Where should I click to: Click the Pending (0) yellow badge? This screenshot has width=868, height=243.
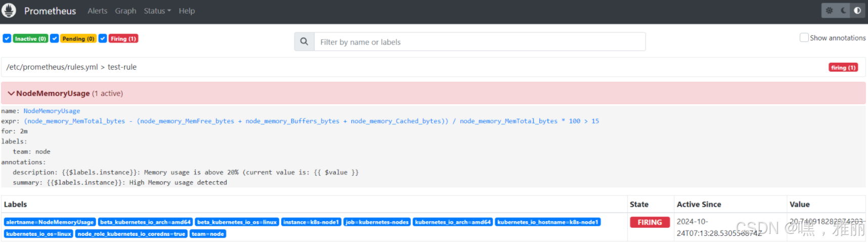coord(78,38)
